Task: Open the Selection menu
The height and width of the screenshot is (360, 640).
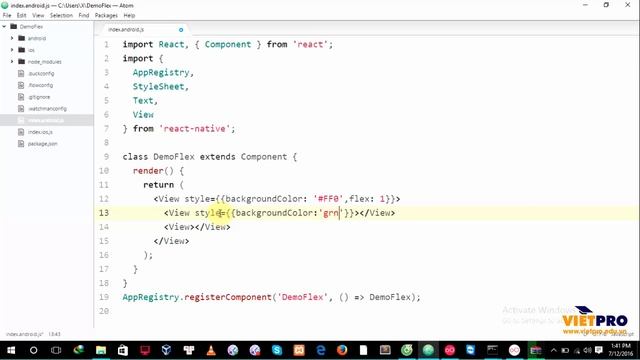Action: point(61,16)
